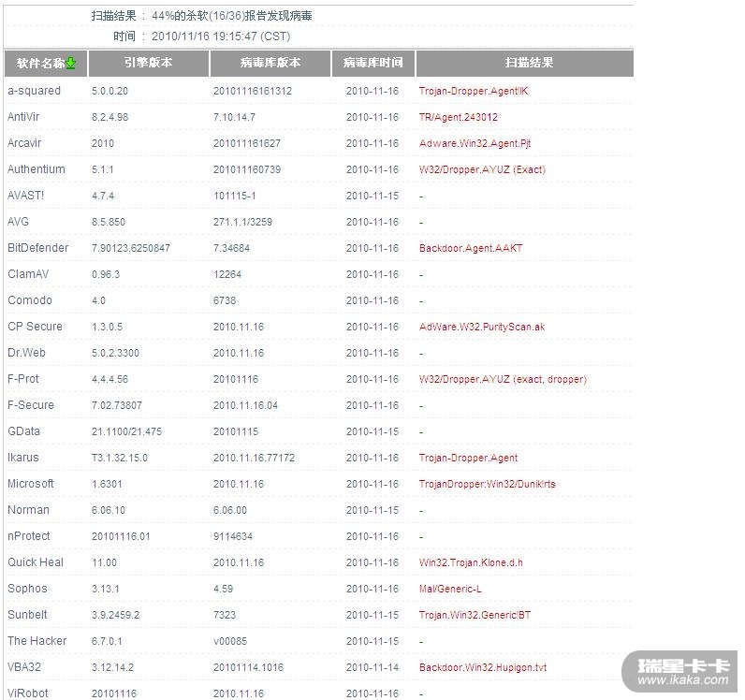
Task: Select the Quick Heal row name
Action: tap(36, 561)
